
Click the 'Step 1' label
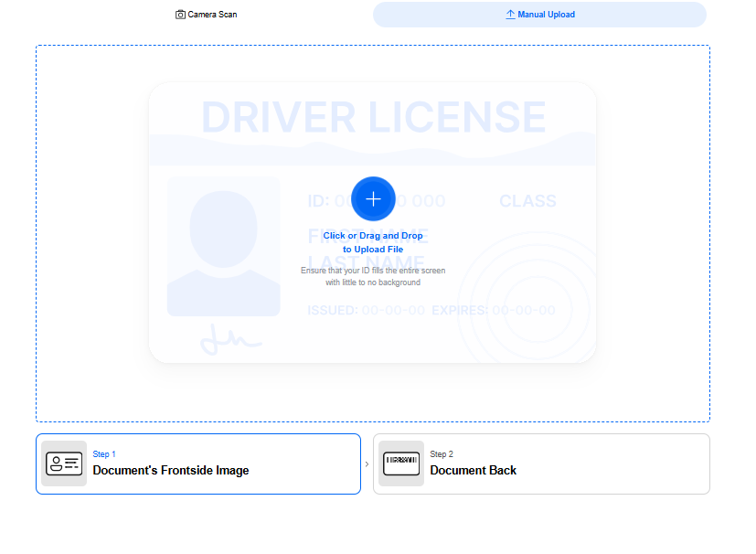coord(104,454)
